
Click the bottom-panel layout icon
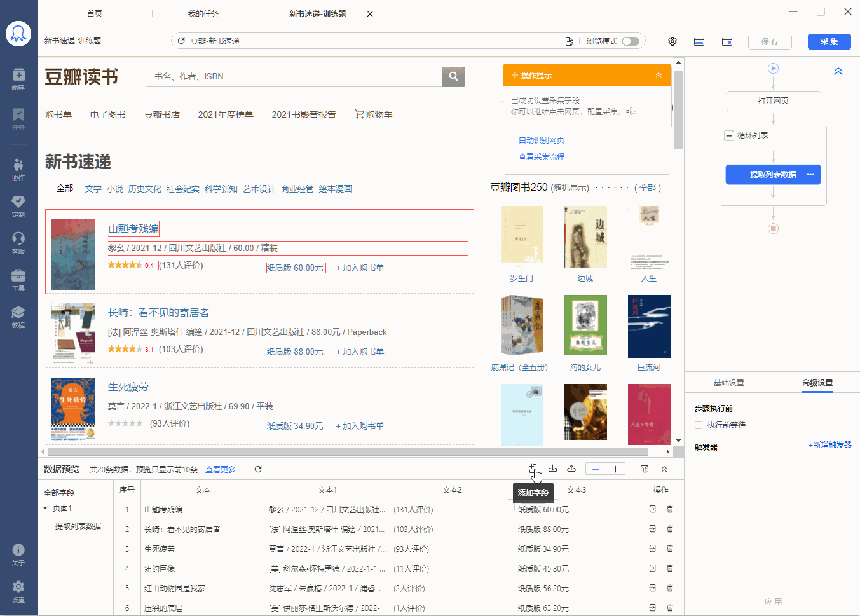click(x=699, y=41)
